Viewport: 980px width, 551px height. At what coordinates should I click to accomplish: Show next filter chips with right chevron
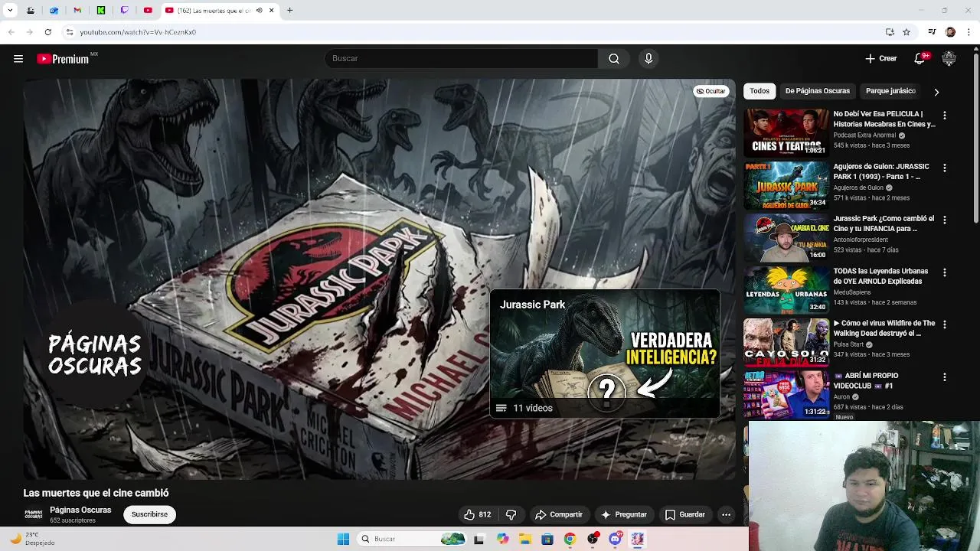[936, 92]
